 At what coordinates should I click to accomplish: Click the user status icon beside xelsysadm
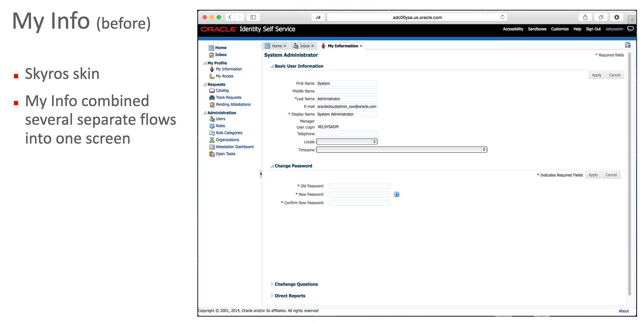coord(630,29)
